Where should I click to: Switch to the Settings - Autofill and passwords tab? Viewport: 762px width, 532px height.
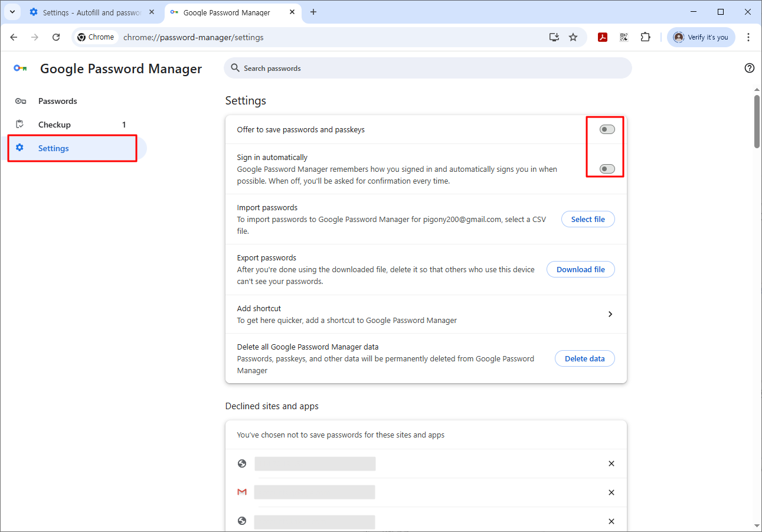(x=91, y=12)
